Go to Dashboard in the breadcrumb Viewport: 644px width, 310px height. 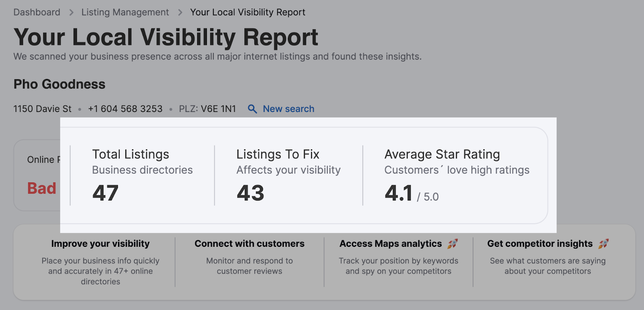(37, 12)
